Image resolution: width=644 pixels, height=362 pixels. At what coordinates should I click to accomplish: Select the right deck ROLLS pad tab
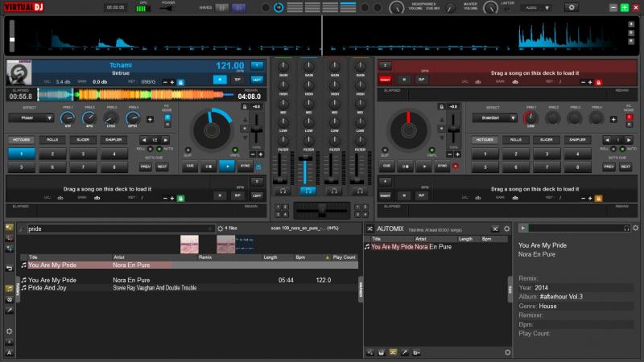[516, 140]
